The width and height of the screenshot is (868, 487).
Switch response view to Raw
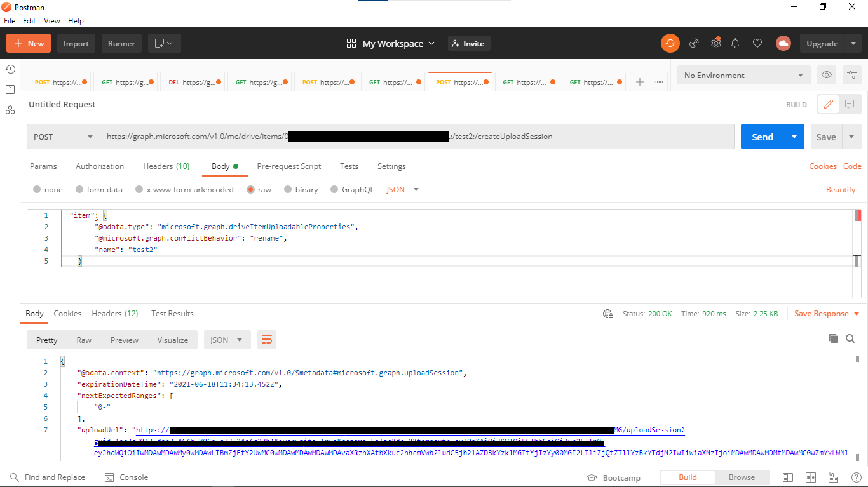coord(84,340)
